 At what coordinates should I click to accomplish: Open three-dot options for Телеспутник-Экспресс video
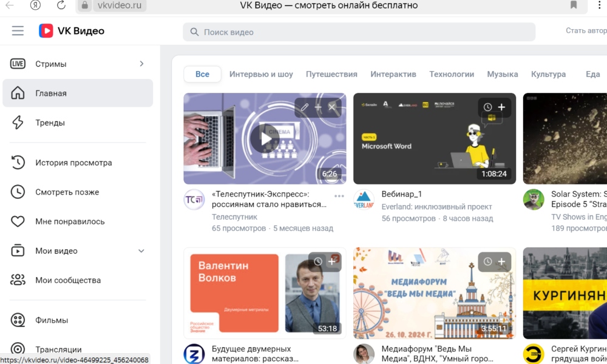coord(339,196)
